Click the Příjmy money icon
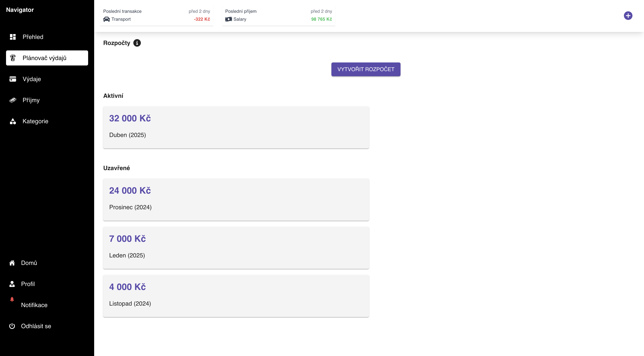This screenshot has height=356, width=644. point(13,100)
